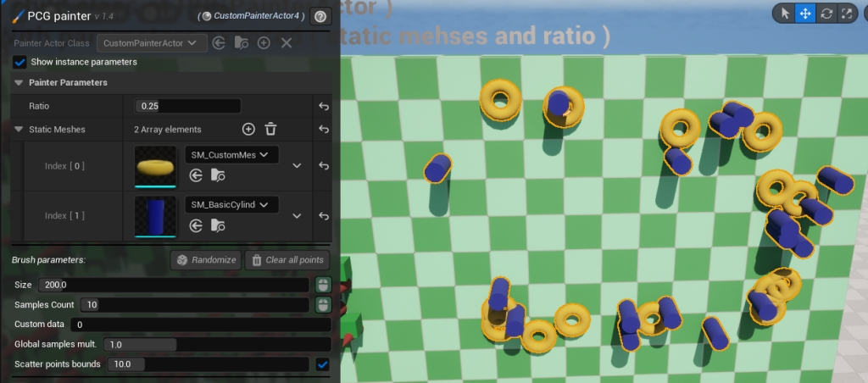Open the SM_CustomMes mesh dropdown
Viewport: 868px width, 383px height.
pos(231,155)
